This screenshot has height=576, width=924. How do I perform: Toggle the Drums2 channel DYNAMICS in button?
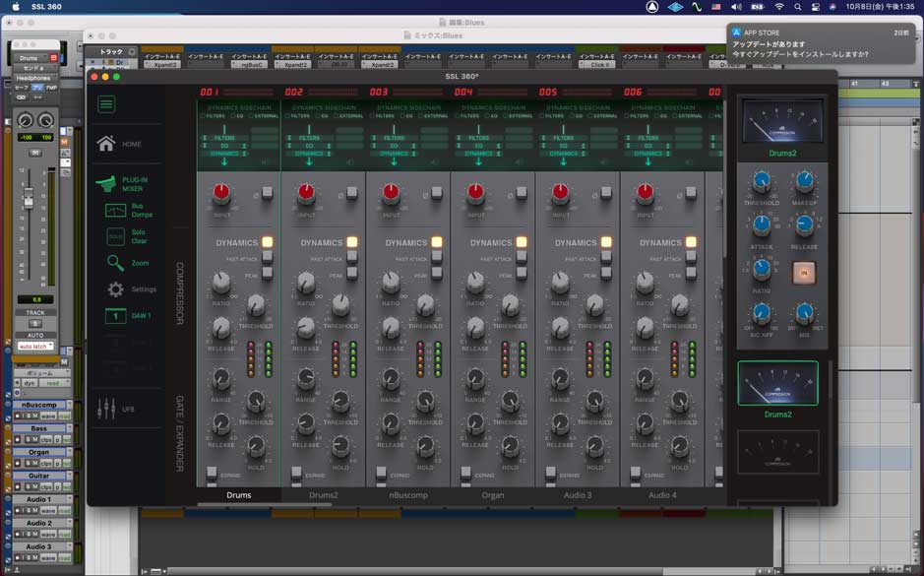coord(352,241)
